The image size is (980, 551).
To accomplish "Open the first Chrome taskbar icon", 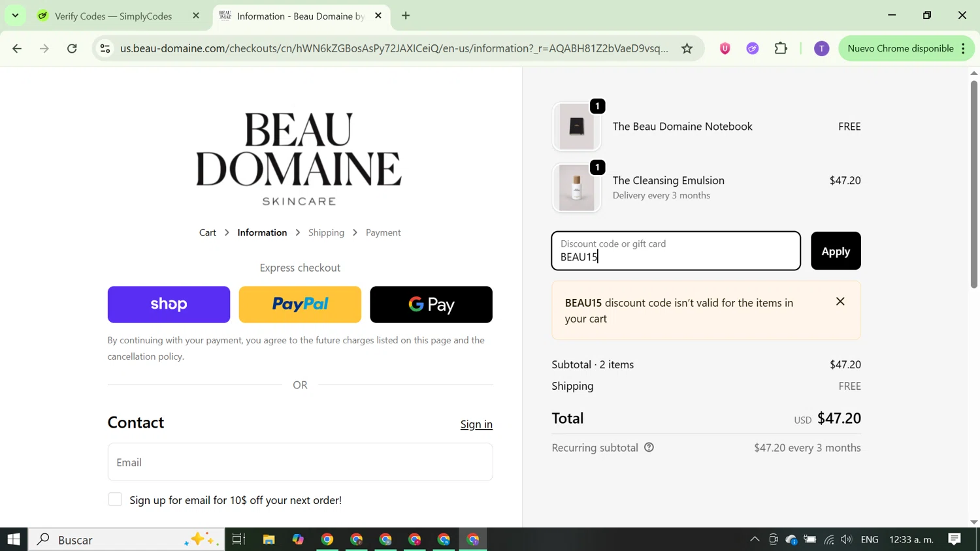I will point(327,539).
